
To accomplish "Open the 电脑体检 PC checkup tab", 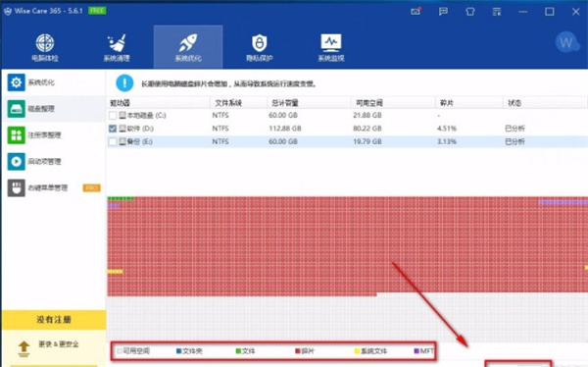I will (45, 47).
